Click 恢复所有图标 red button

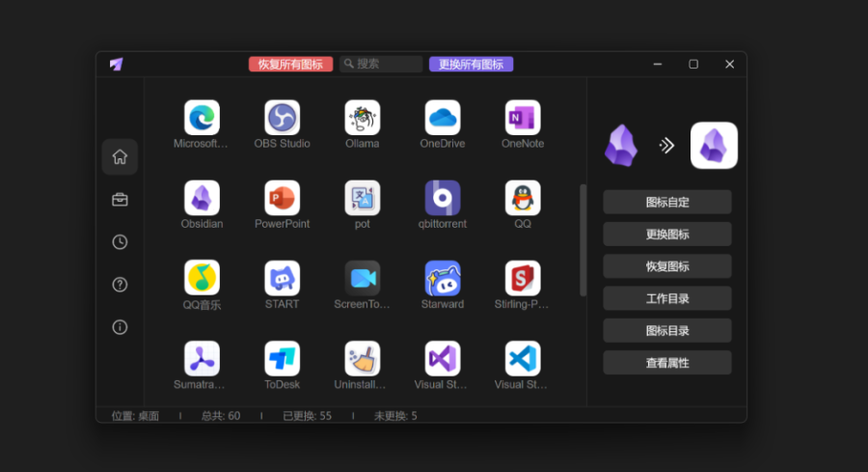[290, 65]
